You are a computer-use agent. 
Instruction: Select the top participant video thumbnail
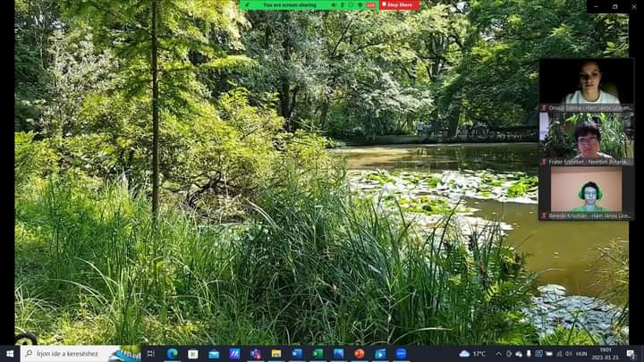[x=586, y=85]
